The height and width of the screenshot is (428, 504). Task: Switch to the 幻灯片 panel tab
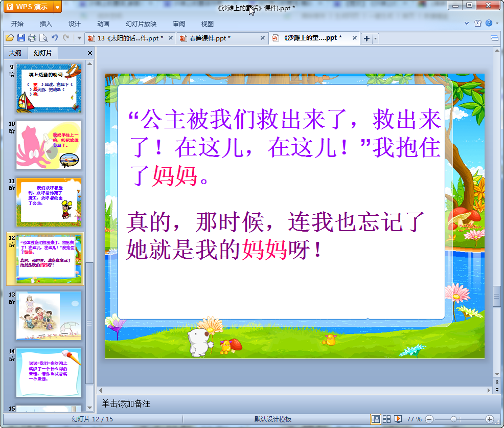[43, 53]
